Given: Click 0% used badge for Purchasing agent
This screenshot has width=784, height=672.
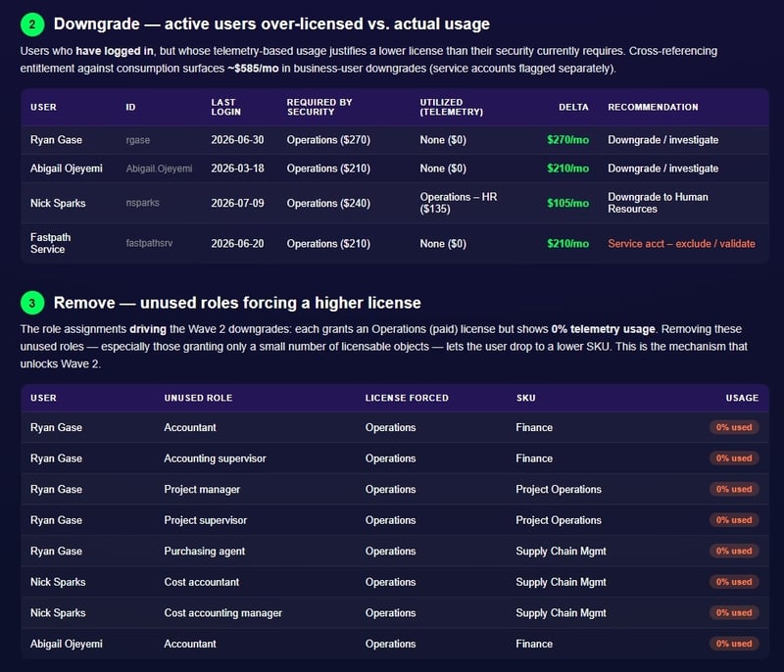Looking at the screenshot, I should tap(734, 552).
